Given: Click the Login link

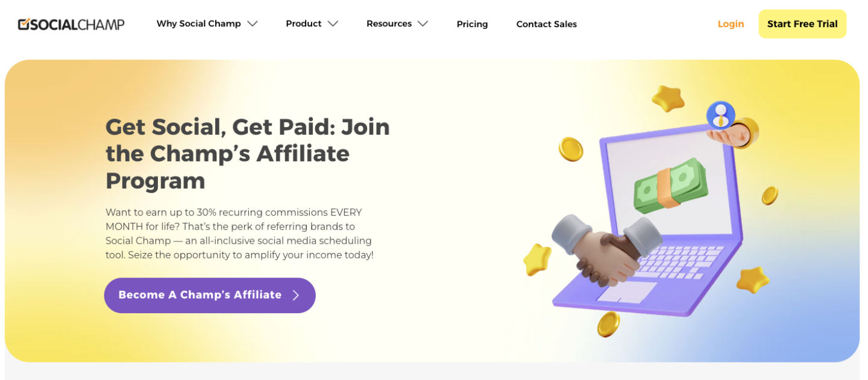Looking at the screenshot, I should pyautogui.click(x=731, y=24).
